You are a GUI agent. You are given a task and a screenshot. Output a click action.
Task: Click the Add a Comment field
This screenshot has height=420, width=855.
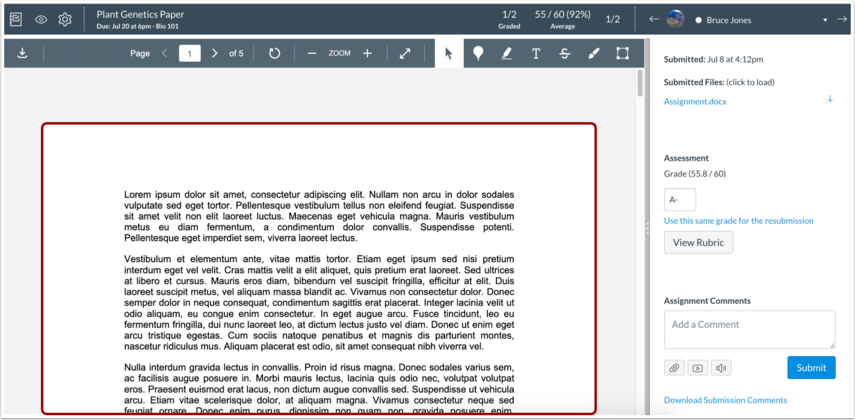749,329
